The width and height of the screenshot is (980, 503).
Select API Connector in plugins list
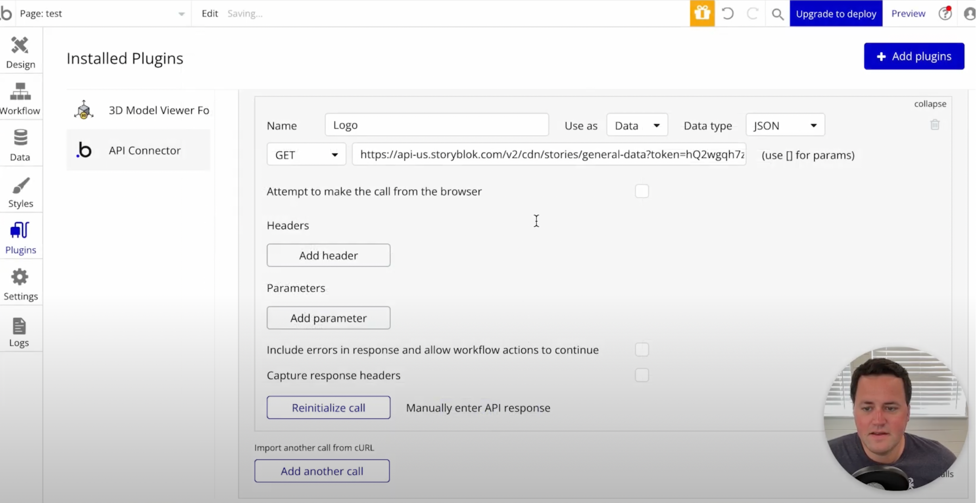pyautogui.click(x=144, y=150)
